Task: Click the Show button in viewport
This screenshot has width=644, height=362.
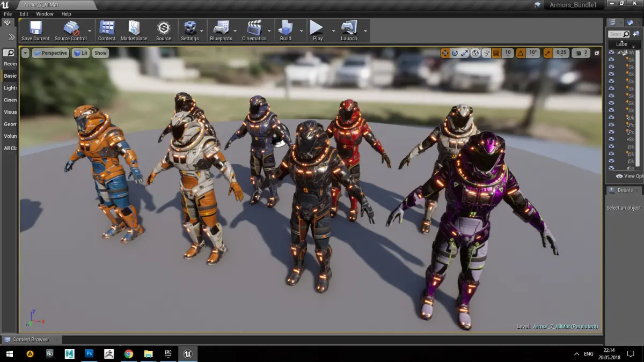Action: (100, 53)
